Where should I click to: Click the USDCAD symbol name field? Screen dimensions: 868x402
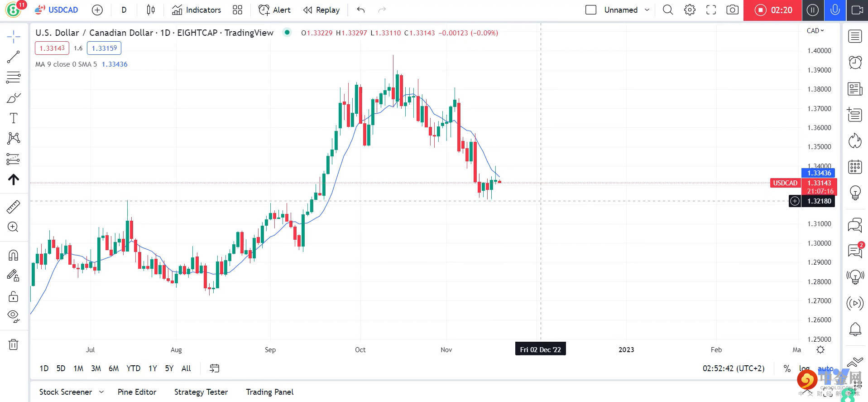coord(63,10)
